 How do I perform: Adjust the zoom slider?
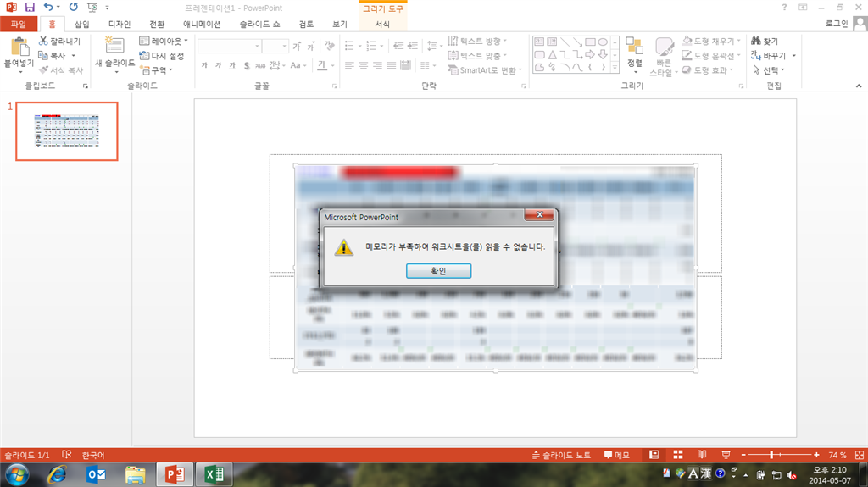pyautogui.click(x=771, y=455)
